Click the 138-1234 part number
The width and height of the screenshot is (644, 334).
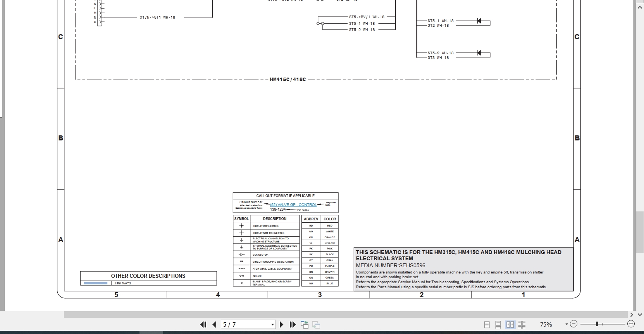point(278,209)
